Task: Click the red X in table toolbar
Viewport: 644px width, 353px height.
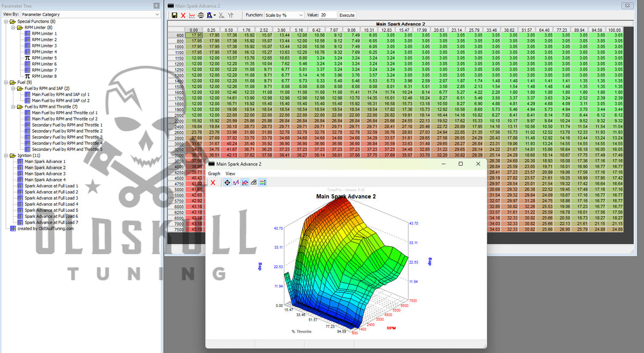Action: tap(183, 15)
